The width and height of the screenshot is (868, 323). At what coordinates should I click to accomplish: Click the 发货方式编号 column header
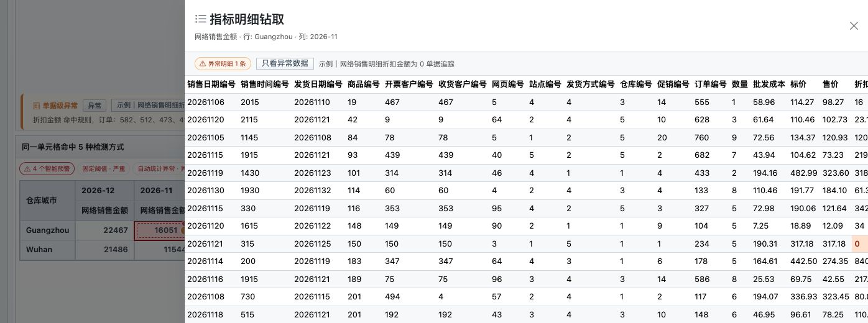point(591,84)
